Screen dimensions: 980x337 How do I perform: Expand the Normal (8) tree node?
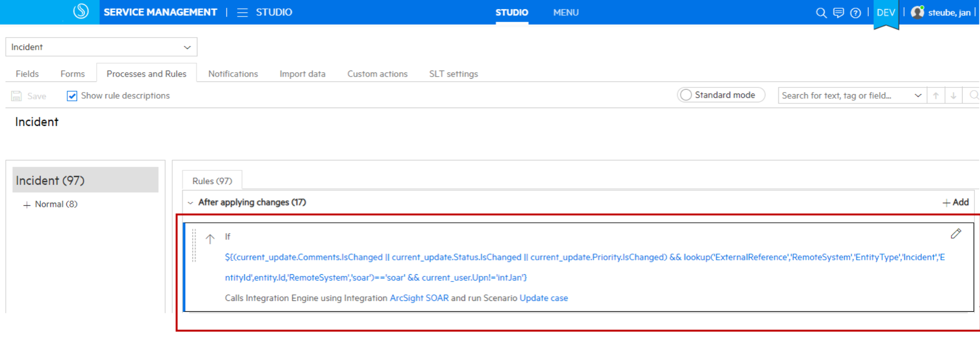coord(27,205)
